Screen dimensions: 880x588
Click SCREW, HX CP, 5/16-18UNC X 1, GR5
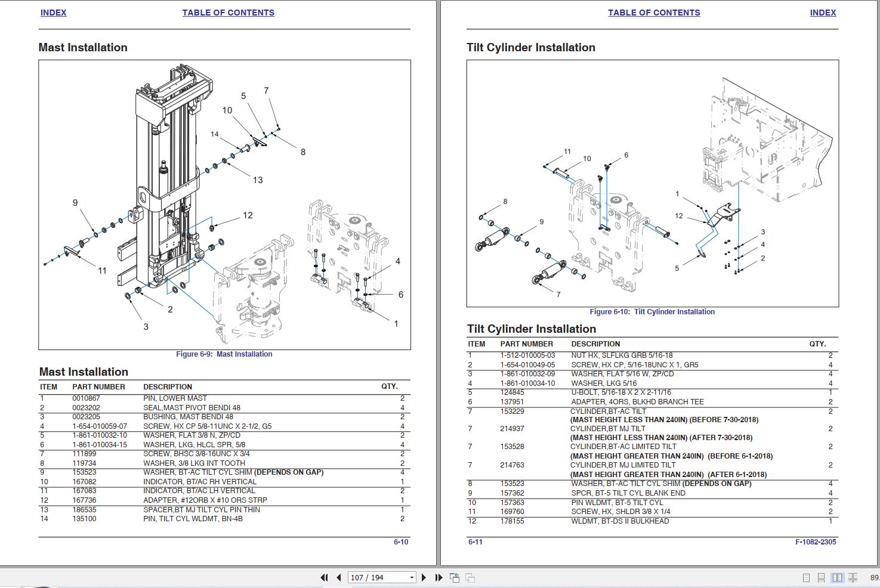pyautogui.click(x=635, y=365)
